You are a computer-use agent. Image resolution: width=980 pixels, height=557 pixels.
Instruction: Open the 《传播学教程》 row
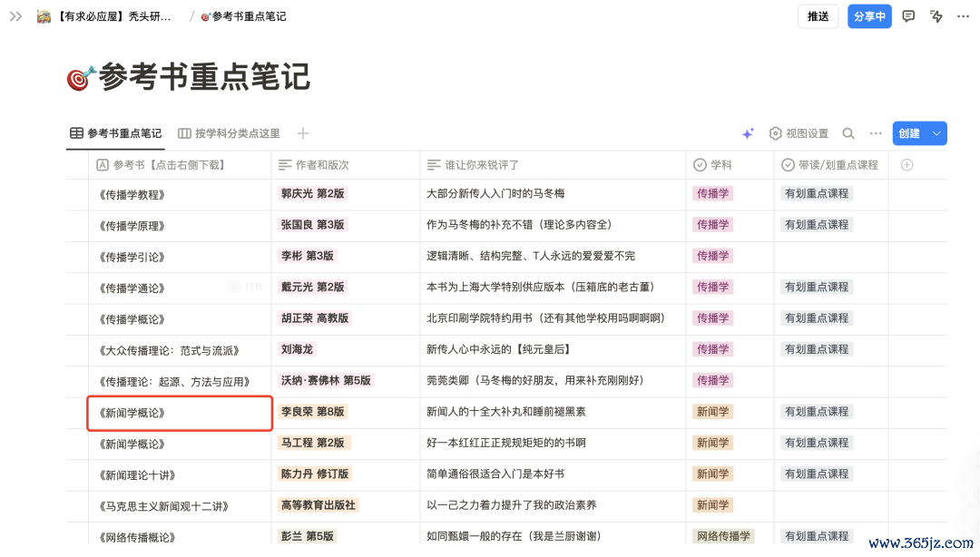click(132, 195)
